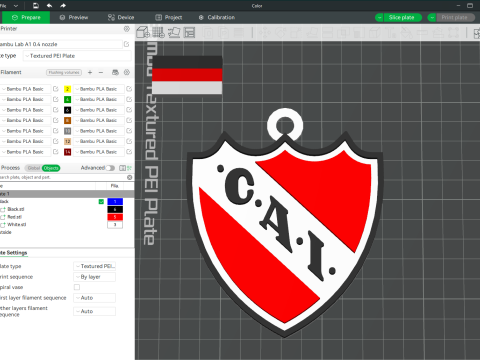Open the Bambu Lab A1 printer dropdown

[x=61, y=44]
